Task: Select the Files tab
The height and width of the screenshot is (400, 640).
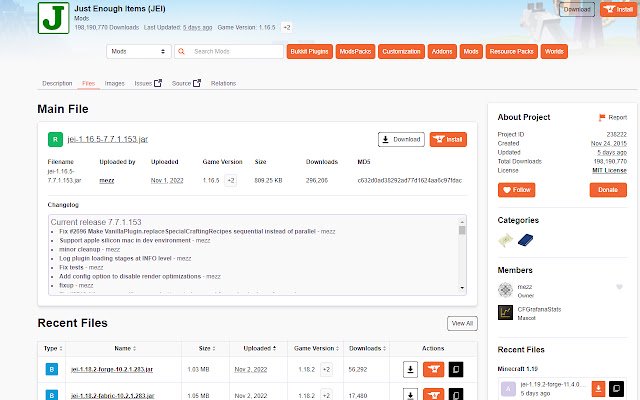Action: coord(89,83)
